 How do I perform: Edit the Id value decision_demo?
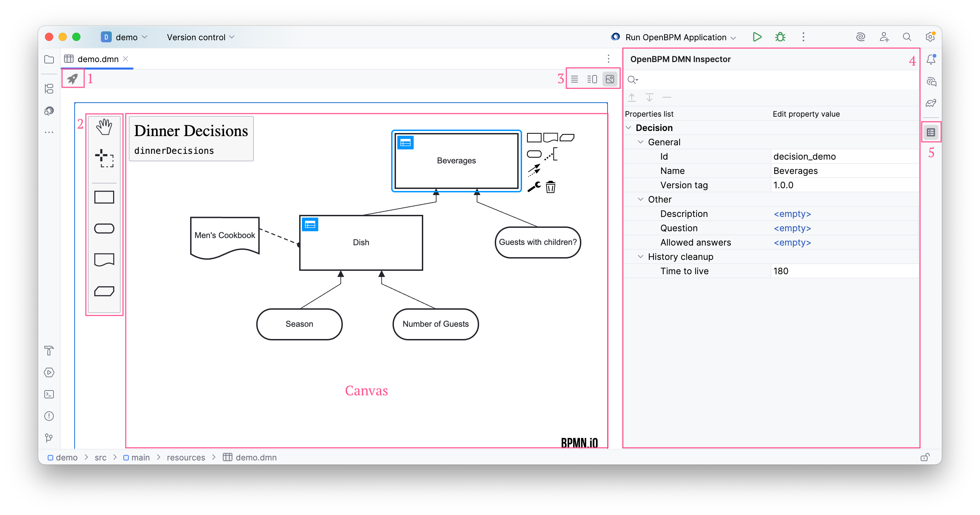pyautogui.click(x=845, y=156)
